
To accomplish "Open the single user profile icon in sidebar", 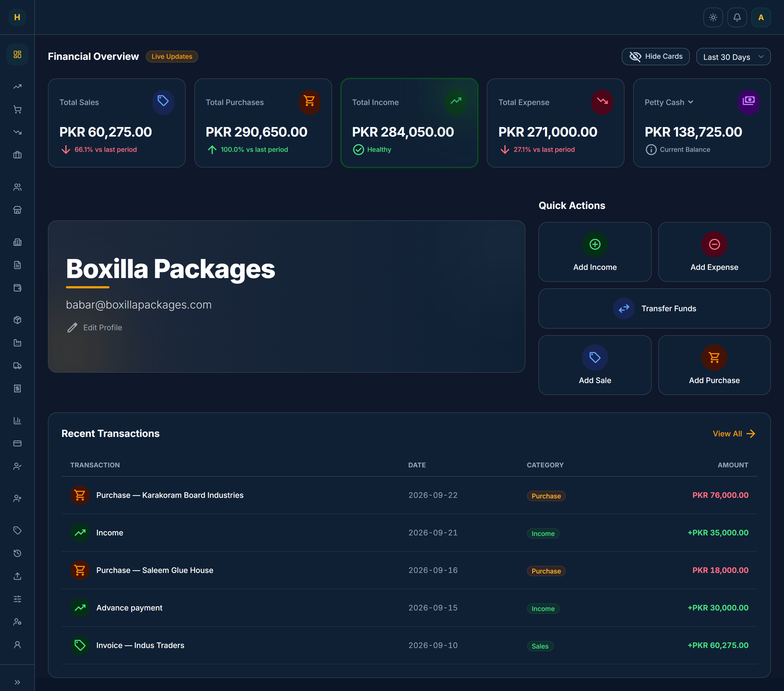I will point(17,645).
